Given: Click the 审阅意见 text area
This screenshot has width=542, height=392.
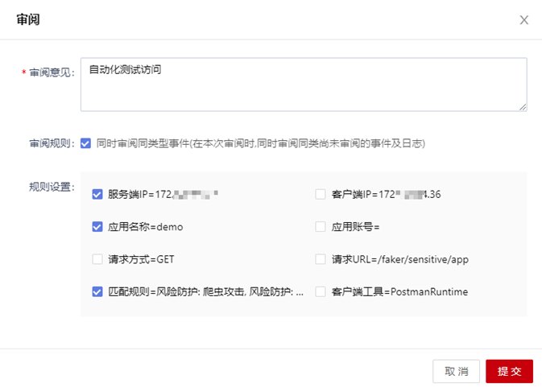Looking at the screenshot, I should tap(304, 85).
